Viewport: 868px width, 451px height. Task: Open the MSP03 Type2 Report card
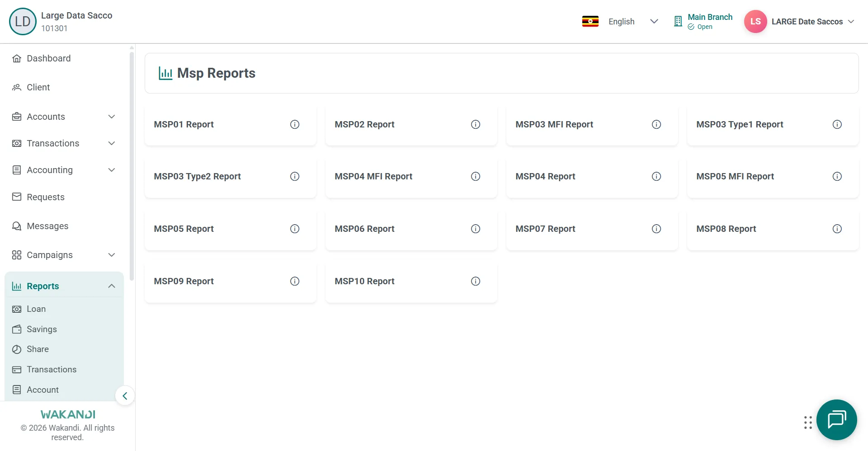[x=231, y=176]
